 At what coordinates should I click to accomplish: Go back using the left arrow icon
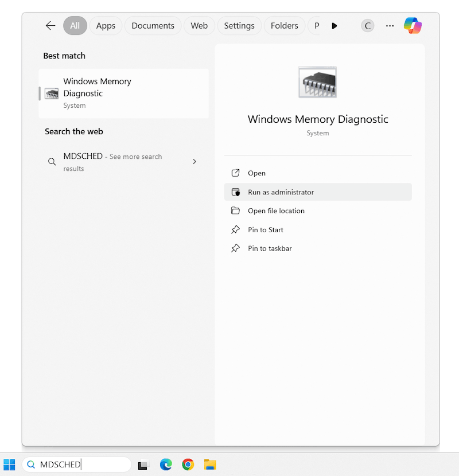tap(50, 26)
